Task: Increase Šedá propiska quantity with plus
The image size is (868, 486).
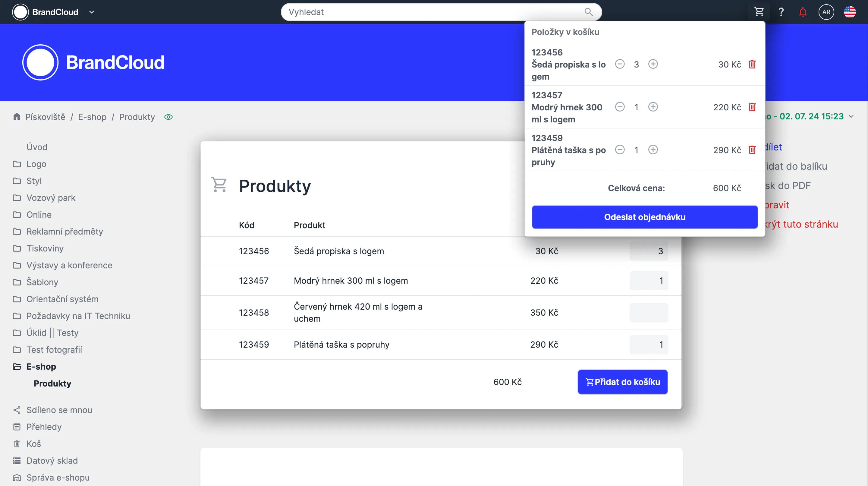Action: point(653,64)
